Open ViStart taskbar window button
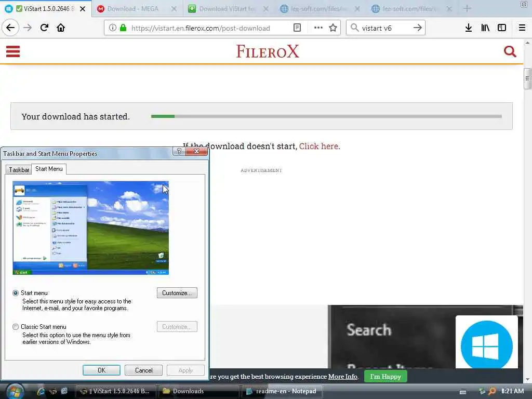532x399 pixels. point(115,391)
